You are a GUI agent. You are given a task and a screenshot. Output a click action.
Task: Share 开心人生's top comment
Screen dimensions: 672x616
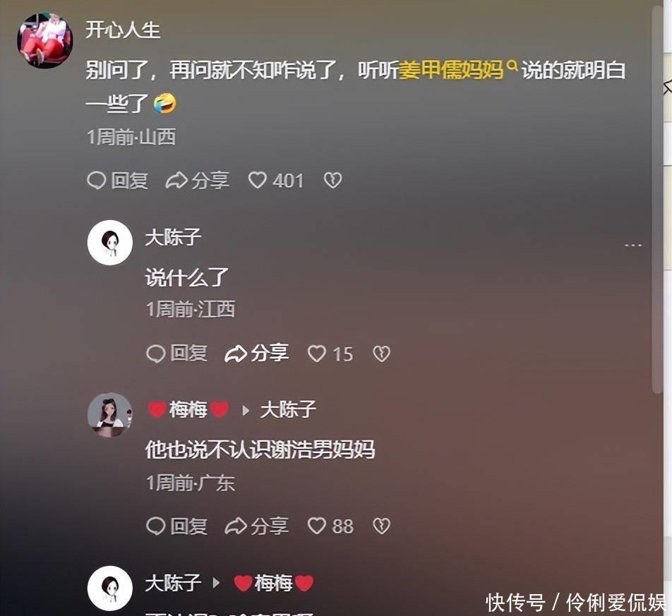pos(198,181)
